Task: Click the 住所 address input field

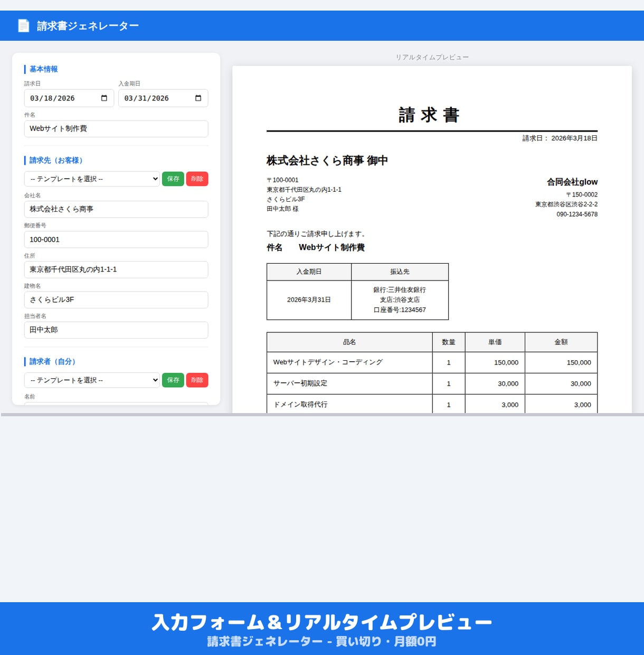Action: click(116, 269)
